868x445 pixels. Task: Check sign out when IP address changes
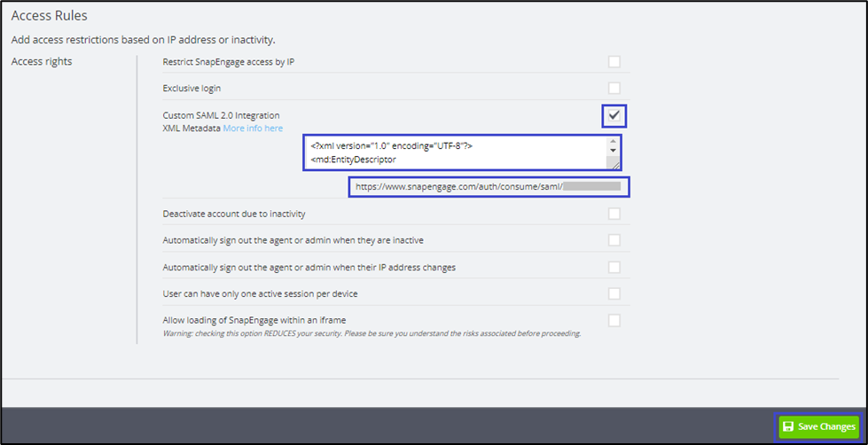click(x=614, y=267)
